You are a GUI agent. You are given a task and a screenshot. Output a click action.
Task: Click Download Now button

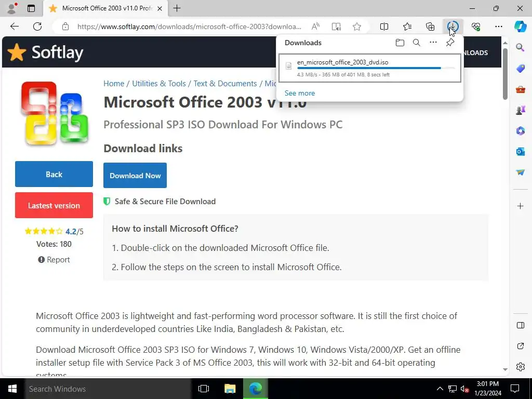coord(135,176)
